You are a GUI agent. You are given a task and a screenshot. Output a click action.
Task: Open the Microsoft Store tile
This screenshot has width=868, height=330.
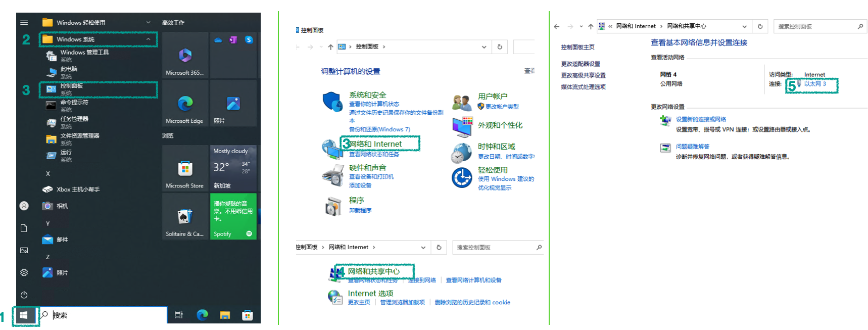click(x=185, y=168)
